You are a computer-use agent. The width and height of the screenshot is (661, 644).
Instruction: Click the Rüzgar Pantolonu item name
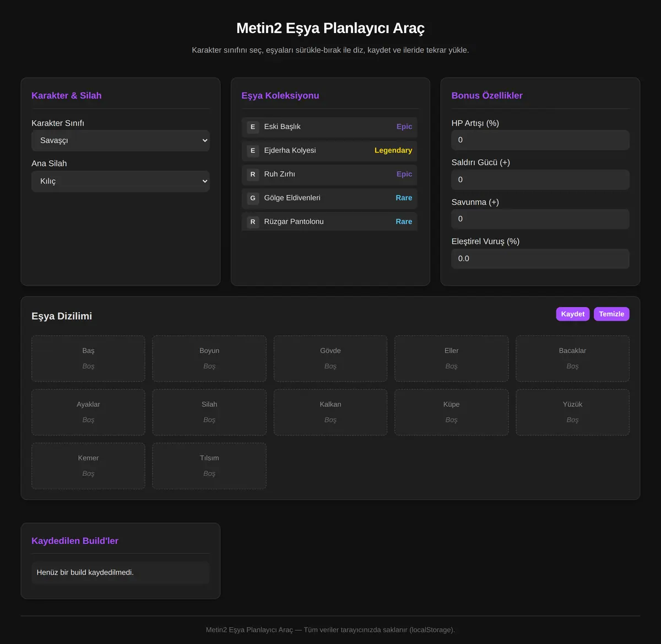(294, 221)
